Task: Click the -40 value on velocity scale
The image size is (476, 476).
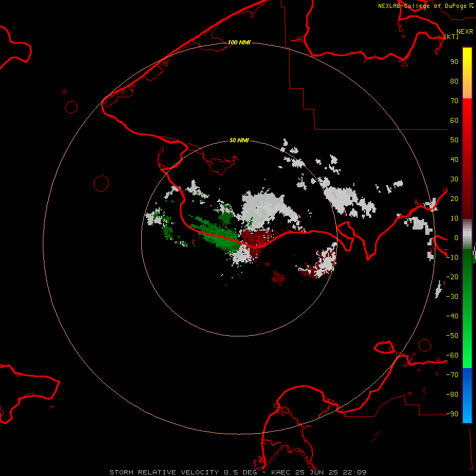Action: (x=452, y=316)
